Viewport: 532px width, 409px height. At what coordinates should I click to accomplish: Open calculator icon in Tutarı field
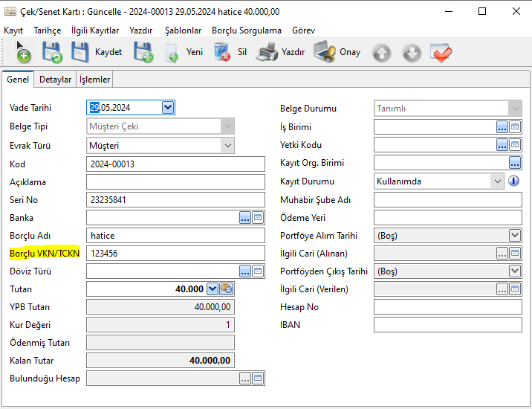pyautogui.click(x=227, y=289)
